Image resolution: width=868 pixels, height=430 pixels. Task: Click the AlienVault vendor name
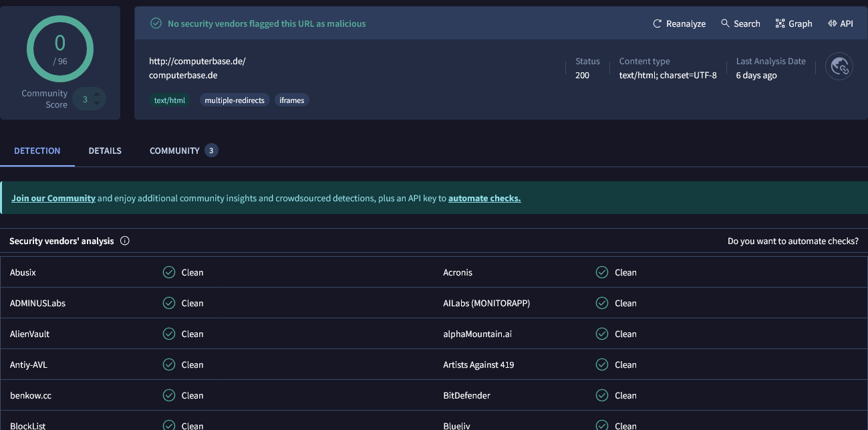pos(29,334)
